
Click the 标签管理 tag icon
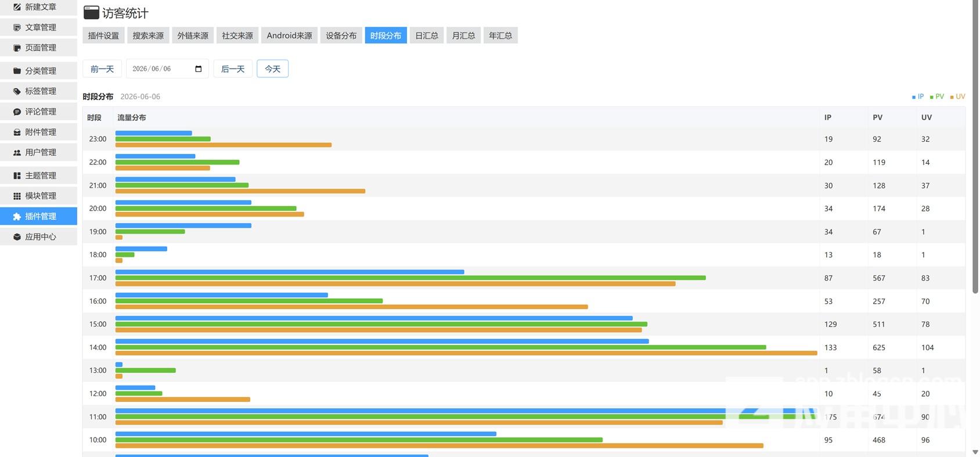tap(17, 91)
